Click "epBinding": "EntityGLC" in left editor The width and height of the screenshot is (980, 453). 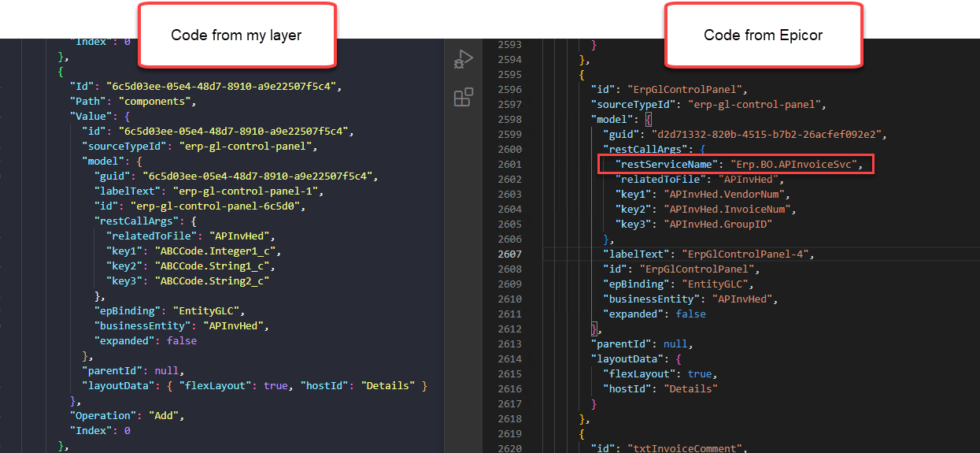pos(169,311)
